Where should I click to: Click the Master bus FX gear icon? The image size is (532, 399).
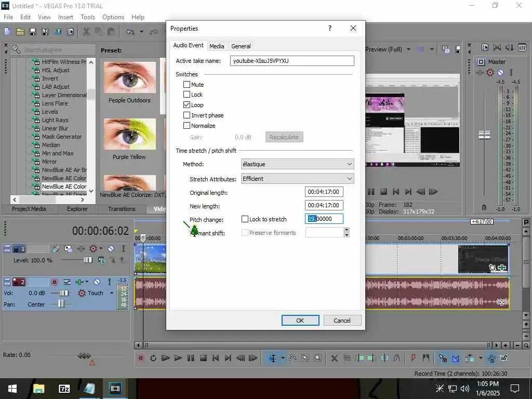[489, 72]
